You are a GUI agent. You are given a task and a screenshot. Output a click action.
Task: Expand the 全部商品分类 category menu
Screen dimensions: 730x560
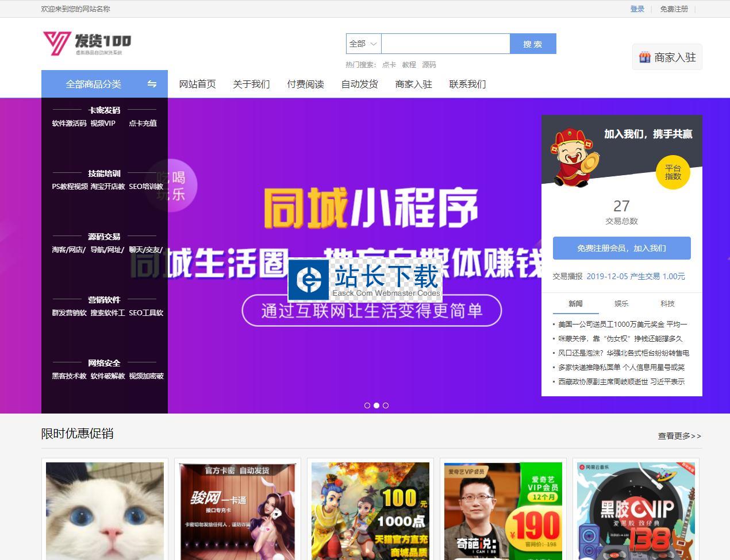[x=93, y=84]
